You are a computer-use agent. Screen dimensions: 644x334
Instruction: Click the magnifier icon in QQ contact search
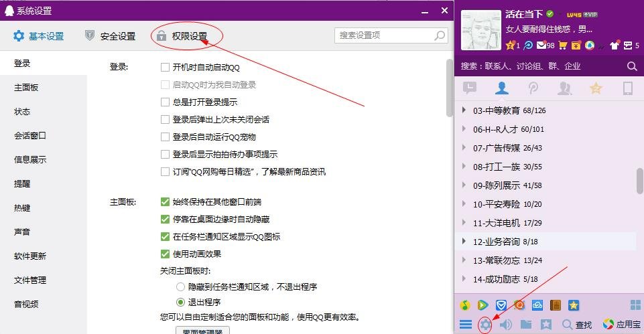pyautogui.click(x=632, y=66)
